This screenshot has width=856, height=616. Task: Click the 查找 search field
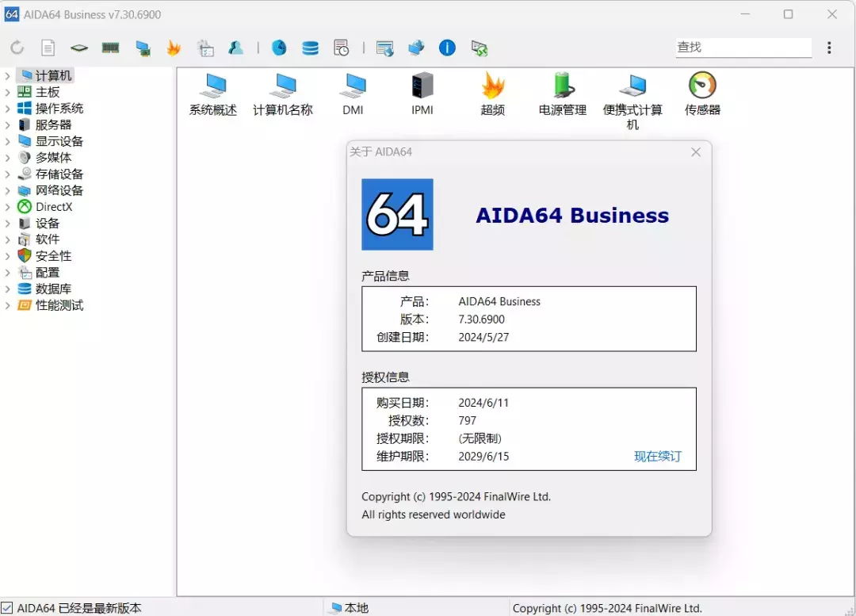point(743,48)
